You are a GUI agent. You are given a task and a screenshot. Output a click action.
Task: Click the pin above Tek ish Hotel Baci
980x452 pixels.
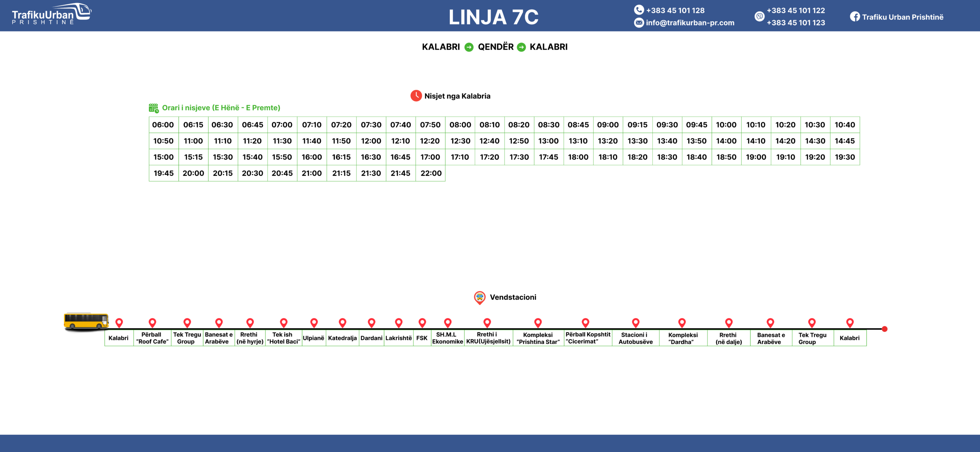click(284, 323)
